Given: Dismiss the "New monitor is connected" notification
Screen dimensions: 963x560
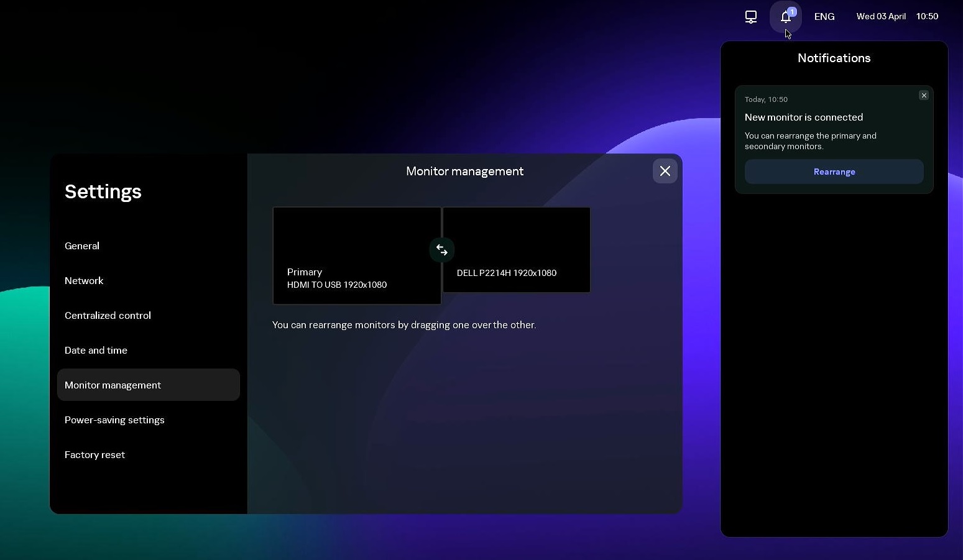Looking at the screenshot, I should pos(924,95).
